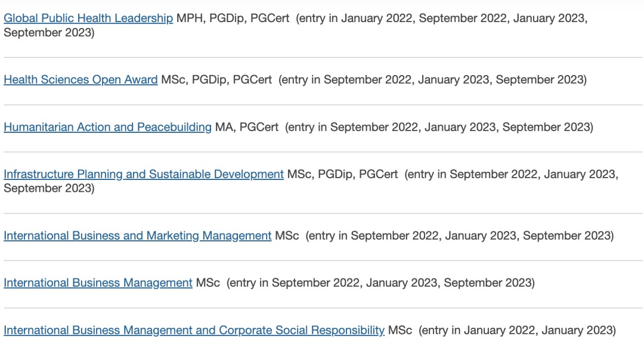This screenshot has height=354, width=644.
Task: Click entry dates for Humanitarian Action and Peacebuilding
Action: click(439, 127)
